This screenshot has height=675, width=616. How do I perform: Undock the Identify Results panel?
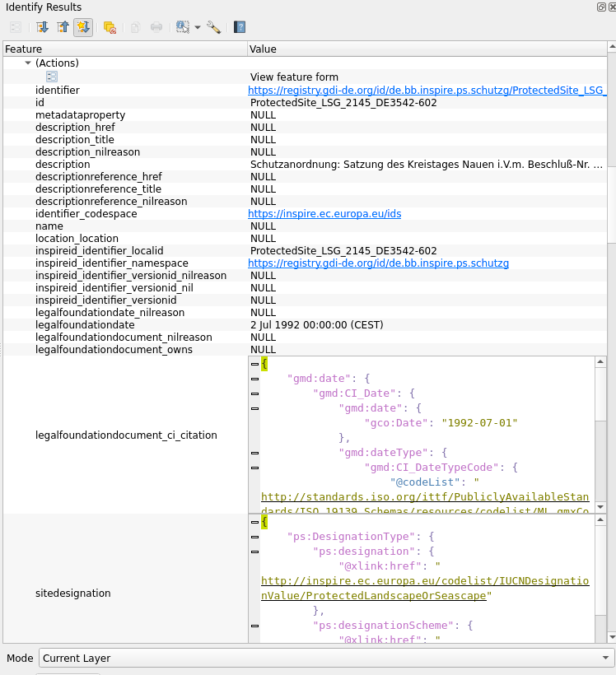click(600, 7)
